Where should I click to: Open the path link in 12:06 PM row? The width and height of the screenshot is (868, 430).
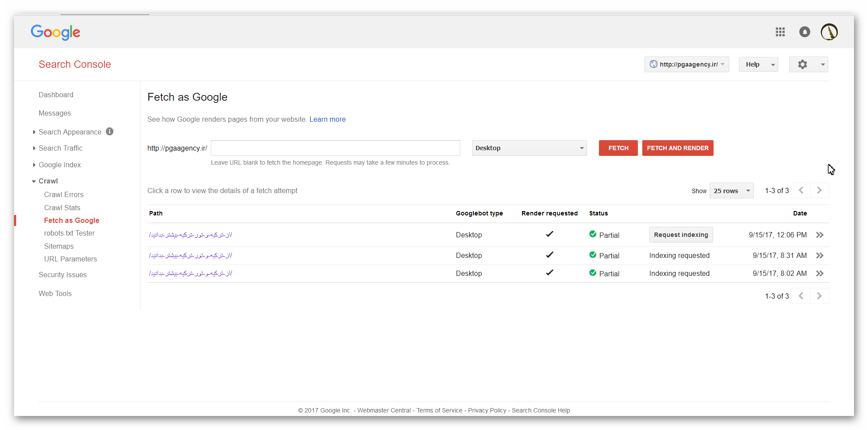190,235
